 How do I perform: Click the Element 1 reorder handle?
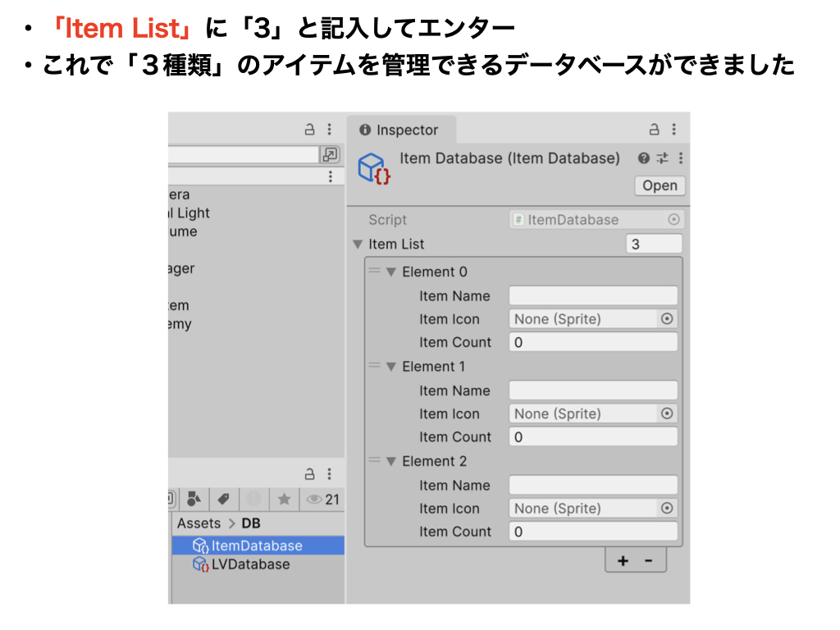pos(374,366)
